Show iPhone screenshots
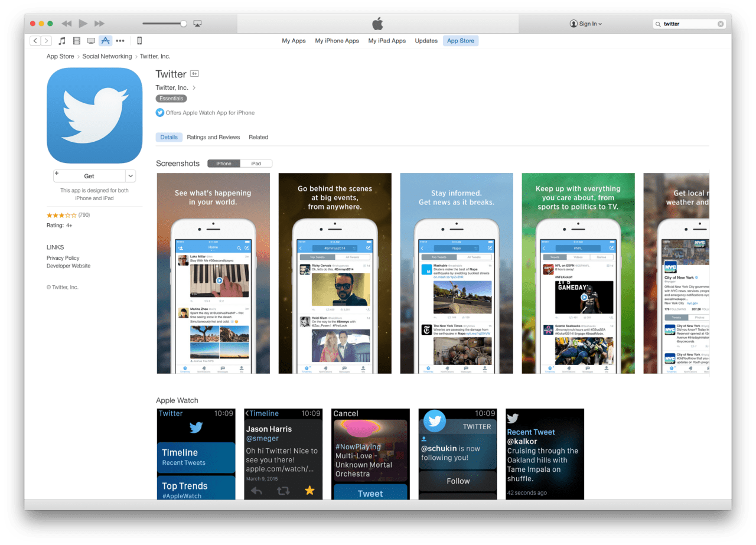 point(224,164)
